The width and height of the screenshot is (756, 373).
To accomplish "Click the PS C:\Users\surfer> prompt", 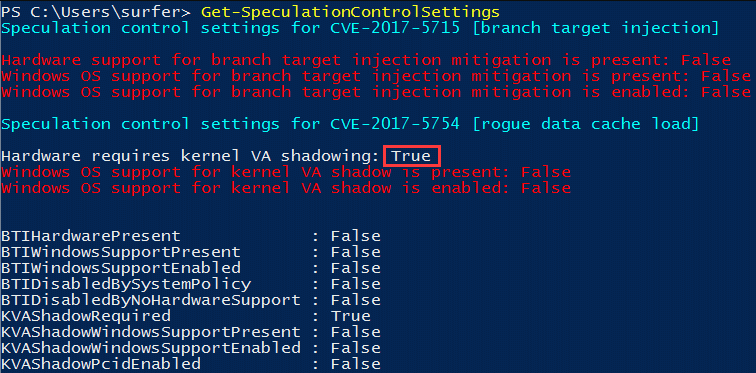I will 96,12.
